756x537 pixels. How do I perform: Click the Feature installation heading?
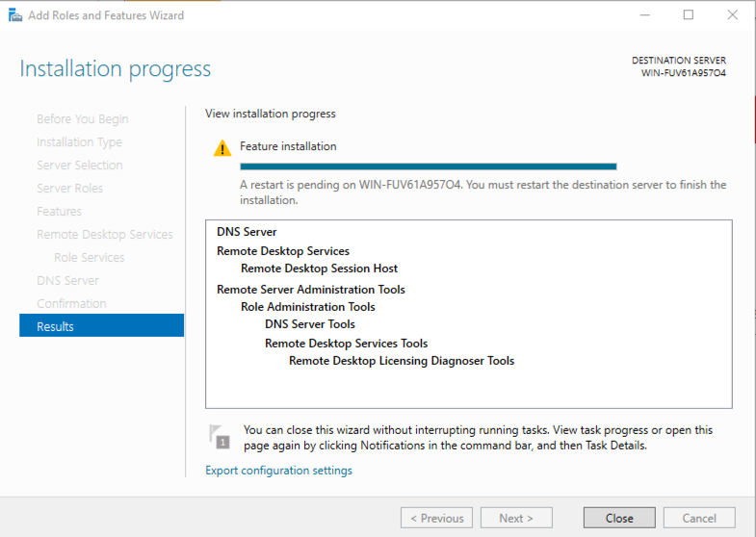(288, 146)
